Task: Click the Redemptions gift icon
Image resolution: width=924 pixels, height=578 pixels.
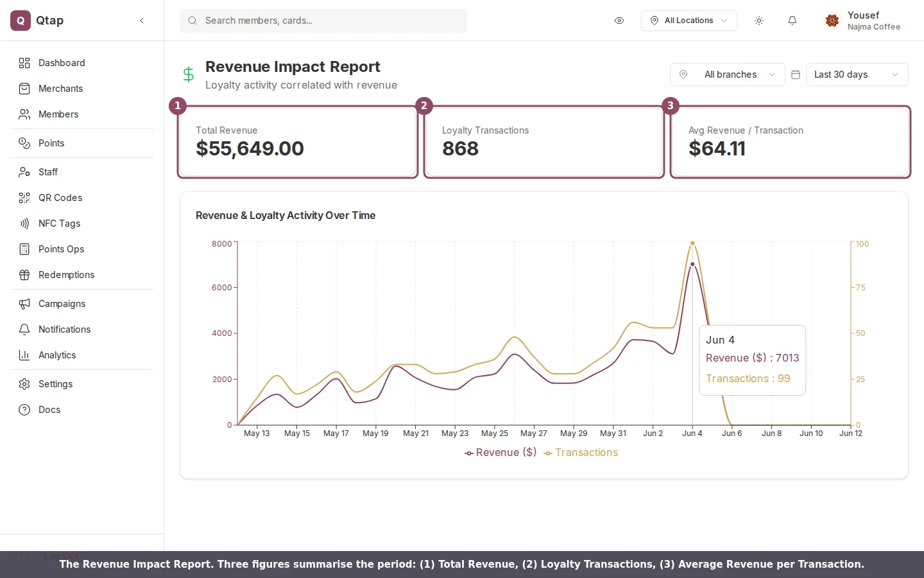Action: [24, 275]
